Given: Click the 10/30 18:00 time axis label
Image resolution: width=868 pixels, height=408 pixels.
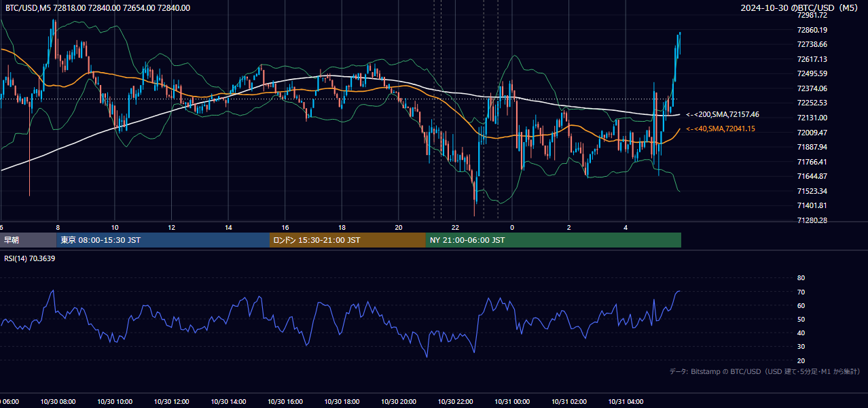Looking at the screenshot, I should click(x=342, y=402).
